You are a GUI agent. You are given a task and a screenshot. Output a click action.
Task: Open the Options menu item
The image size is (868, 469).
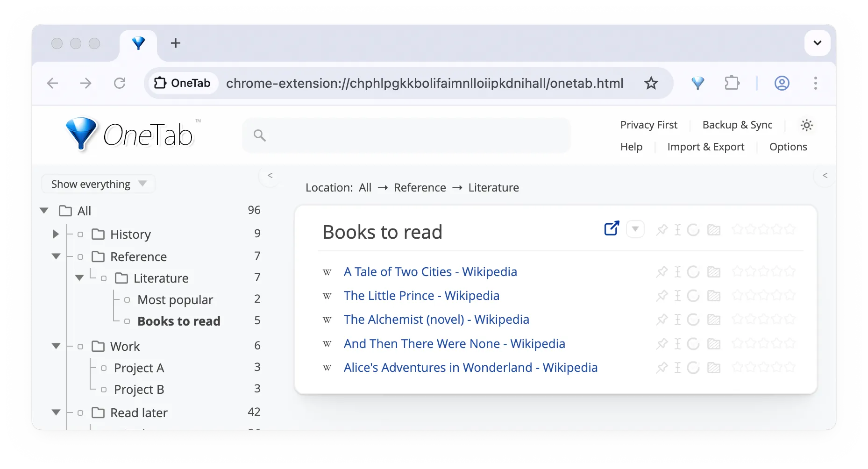(x=788, y=147)
